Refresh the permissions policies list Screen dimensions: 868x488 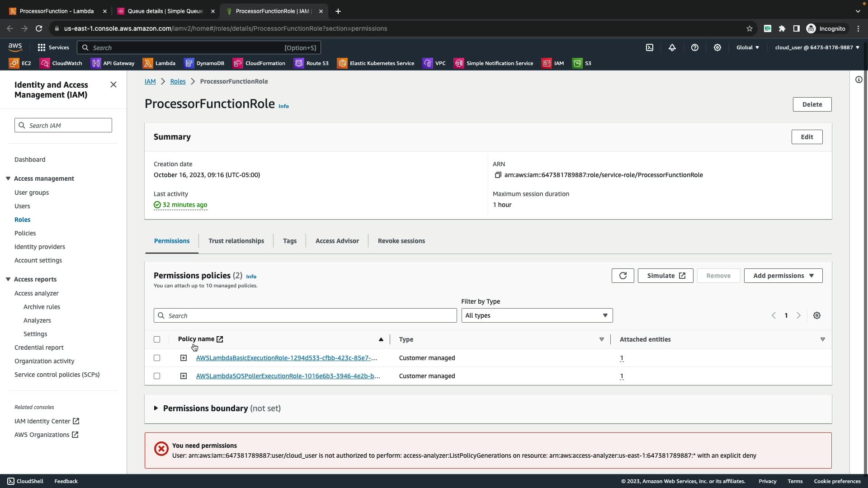point(623,276)
